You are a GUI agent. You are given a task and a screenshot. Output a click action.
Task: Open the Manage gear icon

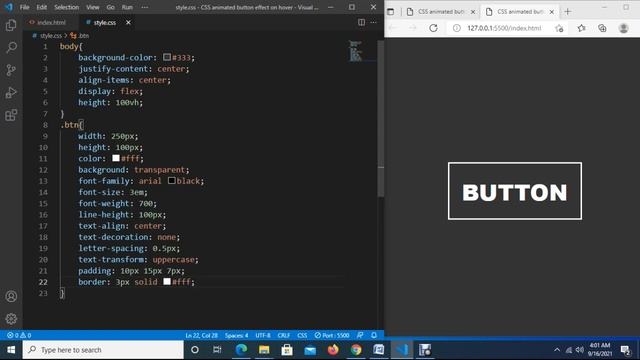(11, 318)
